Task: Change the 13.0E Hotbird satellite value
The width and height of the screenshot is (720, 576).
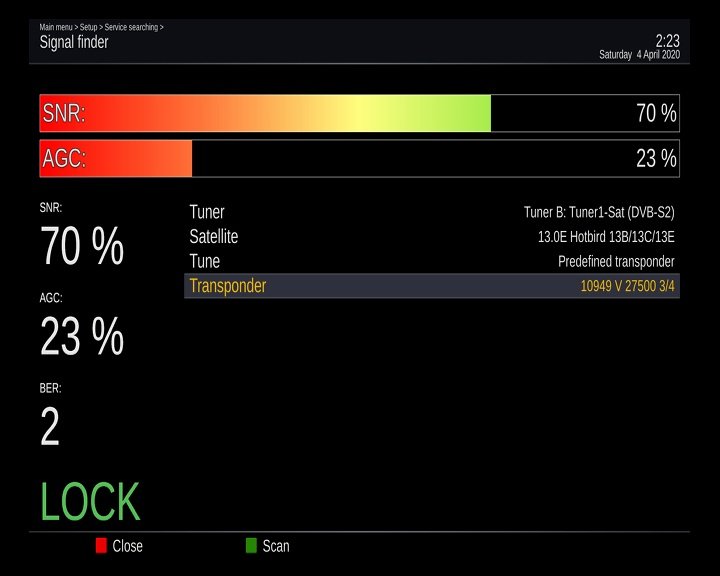Action: (606, 237)
